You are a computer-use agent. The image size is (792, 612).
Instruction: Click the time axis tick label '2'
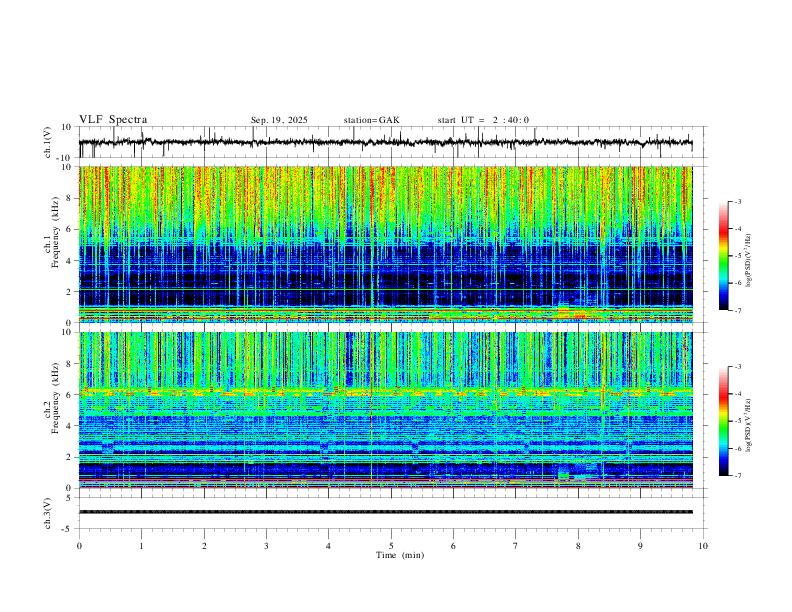click(204, 546)
